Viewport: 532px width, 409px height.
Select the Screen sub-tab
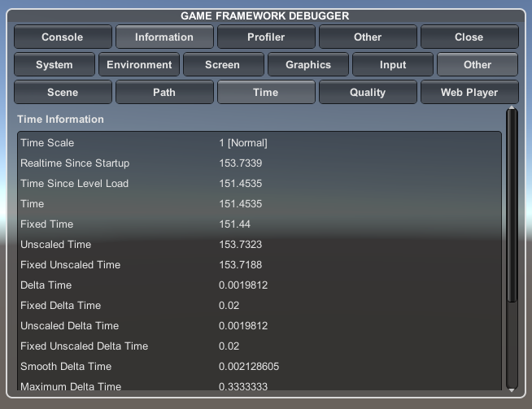[x=223, y=64]
